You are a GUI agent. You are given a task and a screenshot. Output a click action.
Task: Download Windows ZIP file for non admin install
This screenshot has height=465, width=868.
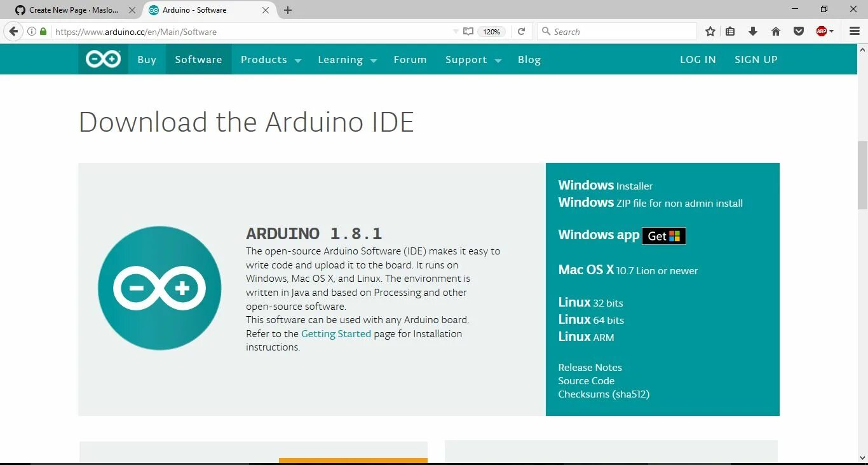click(x=650, y=202)
